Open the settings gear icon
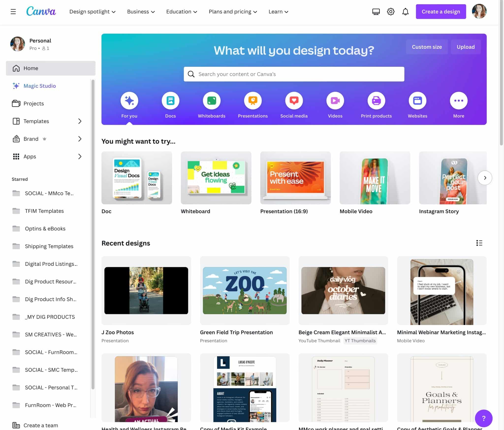 click(390, 11)
